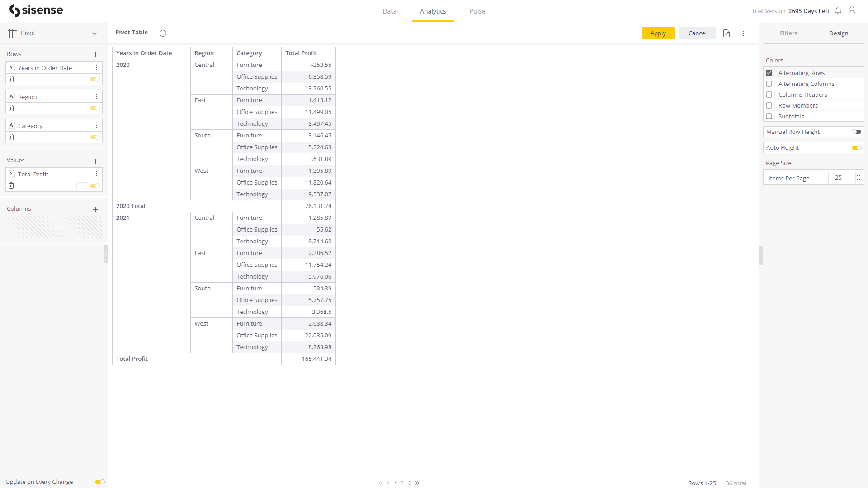The image size is (868, 488).
Task: Add a new Rows field
Action: pos(95,55)
